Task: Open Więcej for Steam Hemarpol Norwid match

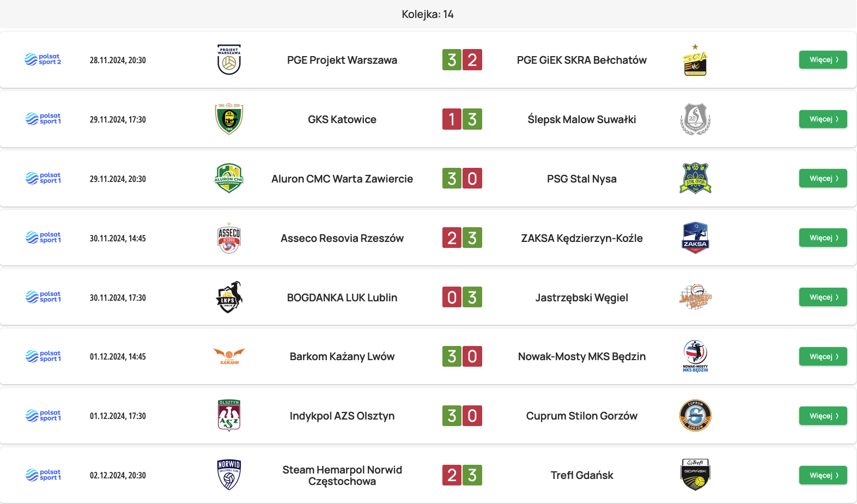Action: click(x=823, y=475)
